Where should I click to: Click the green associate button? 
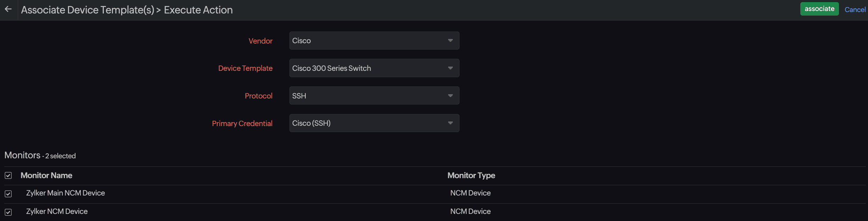[819, 9]
